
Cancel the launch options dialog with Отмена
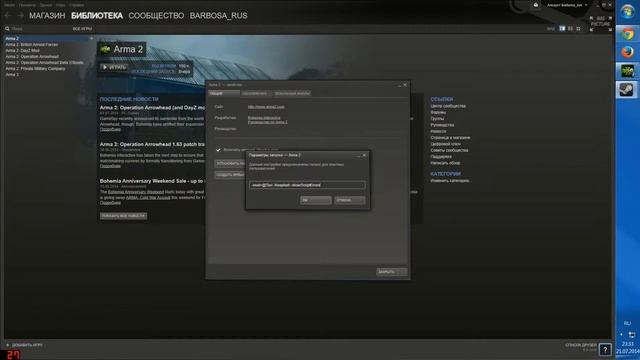350,200
